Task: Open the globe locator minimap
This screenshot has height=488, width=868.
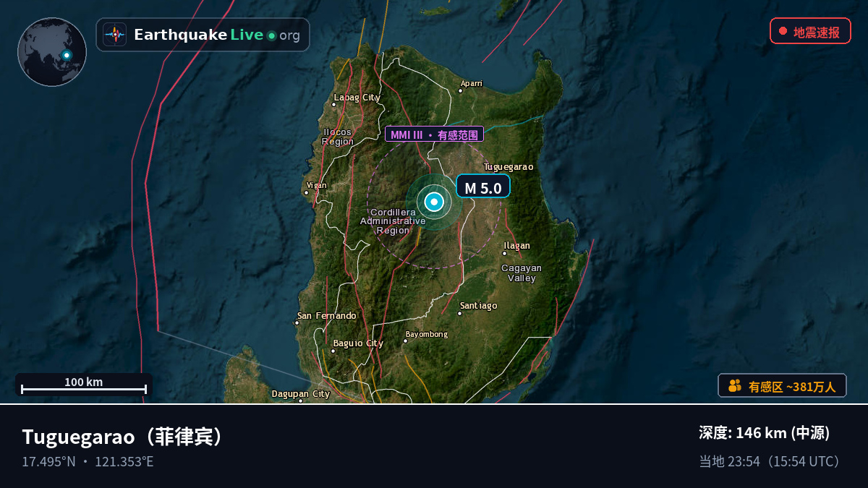Action: (x=52, y=52)
